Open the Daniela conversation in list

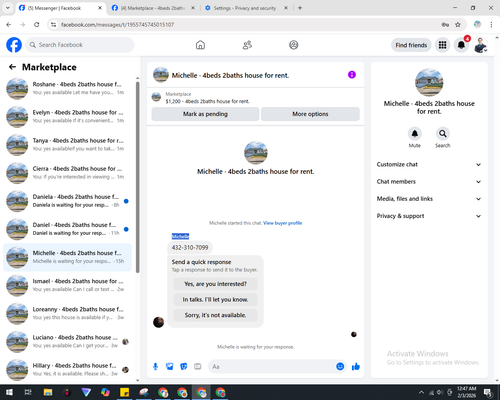coord(67,201)
